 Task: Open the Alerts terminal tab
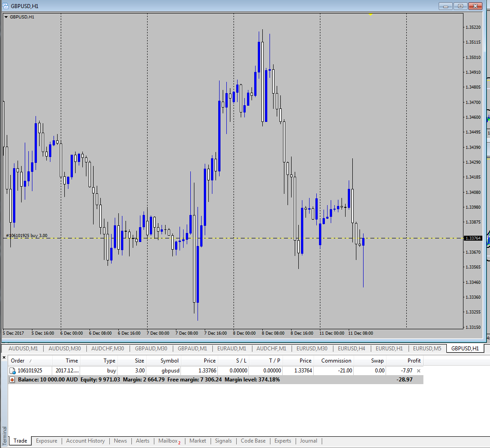click(143, 441)
